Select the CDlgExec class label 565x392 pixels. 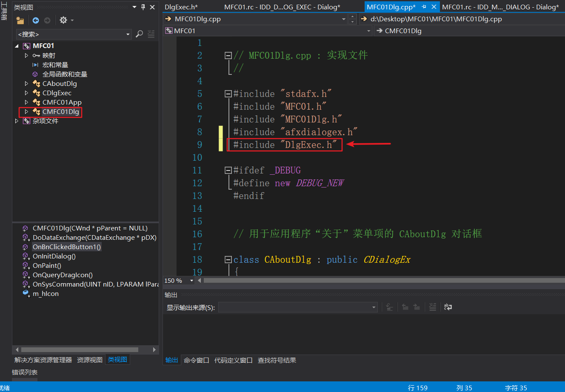pyautogui.click(x=57, y=93)
